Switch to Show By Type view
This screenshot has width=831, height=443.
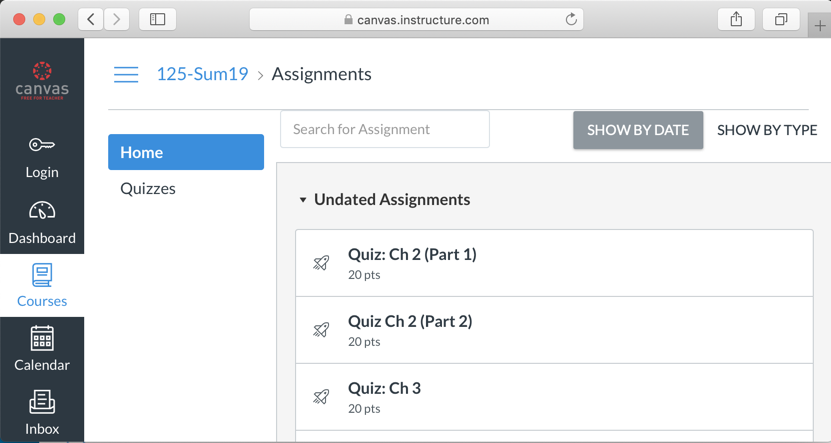(x=767, y=130)
